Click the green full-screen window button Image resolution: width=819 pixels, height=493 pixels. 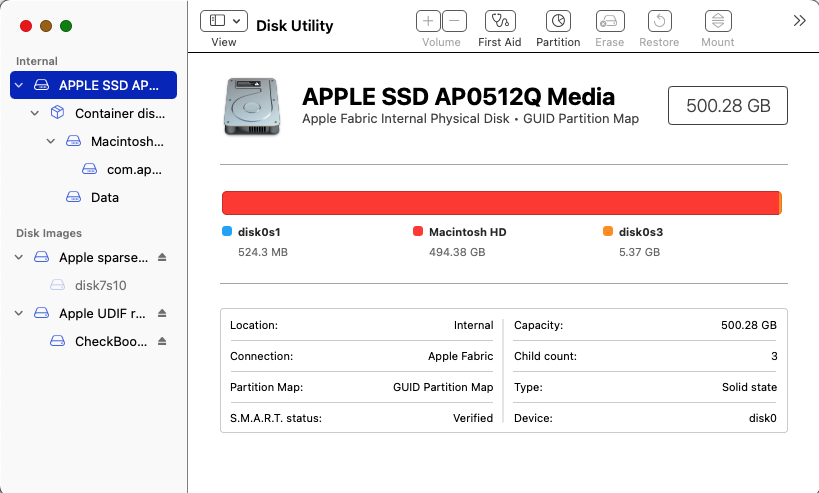(x=66, y=26)
